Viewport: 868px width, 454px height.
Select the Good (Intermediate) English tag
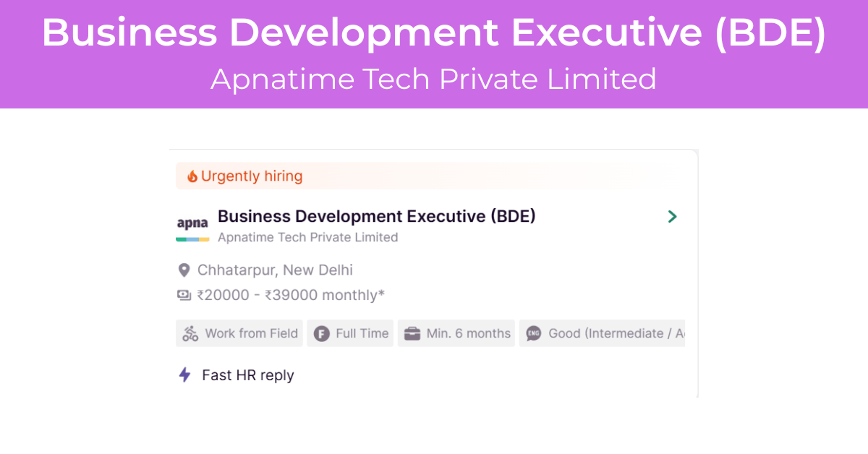(602, 333)
